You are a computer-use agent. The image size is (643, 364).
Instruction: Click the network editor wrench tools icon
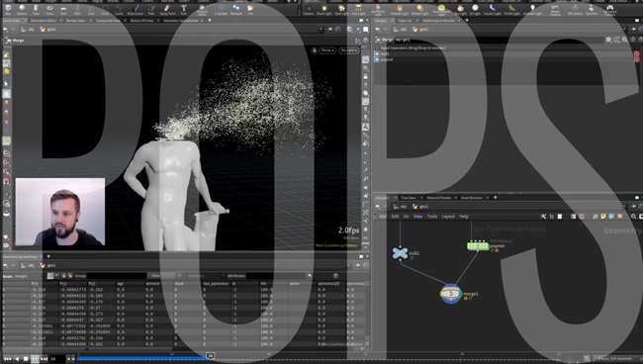[544, 216]
